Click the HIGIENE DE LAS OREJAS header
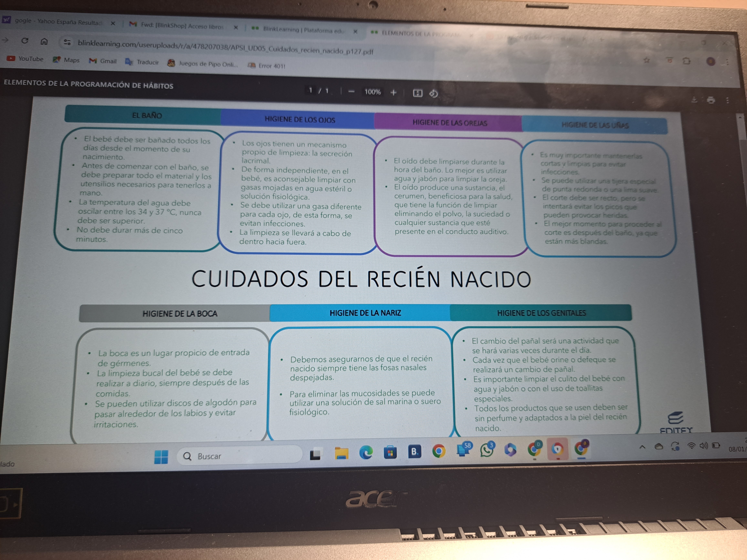 448,123
